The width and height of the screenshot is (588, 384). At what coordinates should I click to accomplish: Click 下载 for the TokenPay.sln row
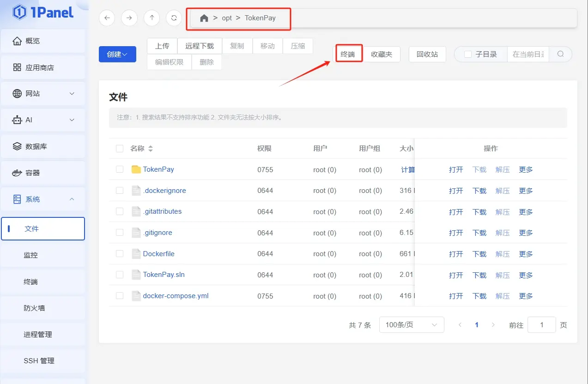[479, 275]
